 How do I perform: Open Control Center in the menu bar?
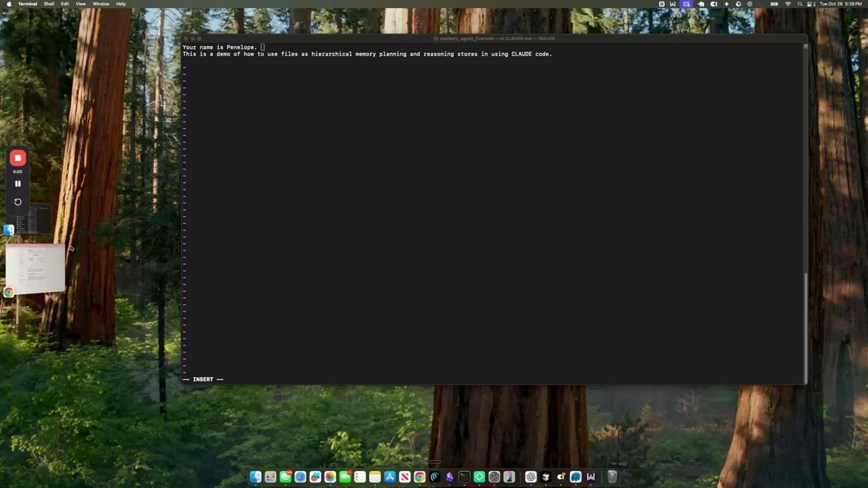point(810,4)
